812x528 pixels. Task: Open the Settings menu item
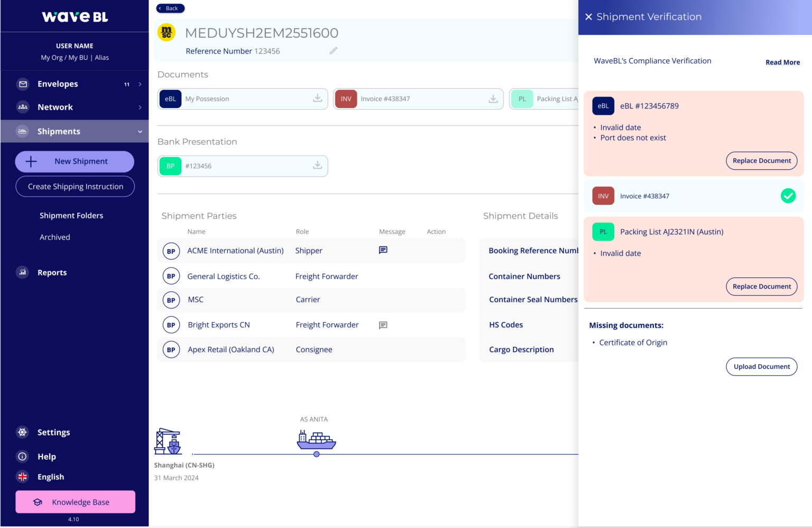(53, 432)
